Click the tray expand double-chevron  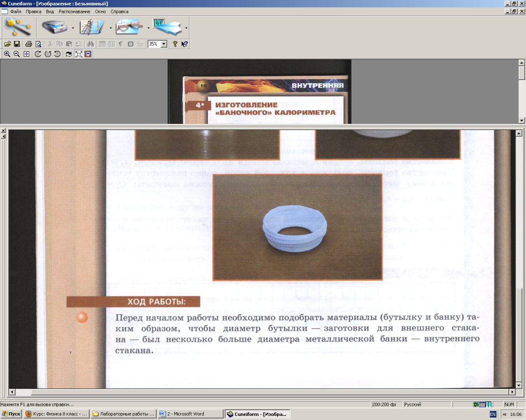(x=504, y=415)
